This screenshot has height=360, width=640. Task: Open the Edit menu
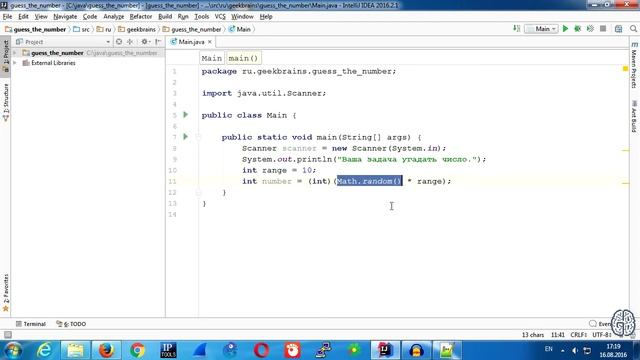pos(23,16)
